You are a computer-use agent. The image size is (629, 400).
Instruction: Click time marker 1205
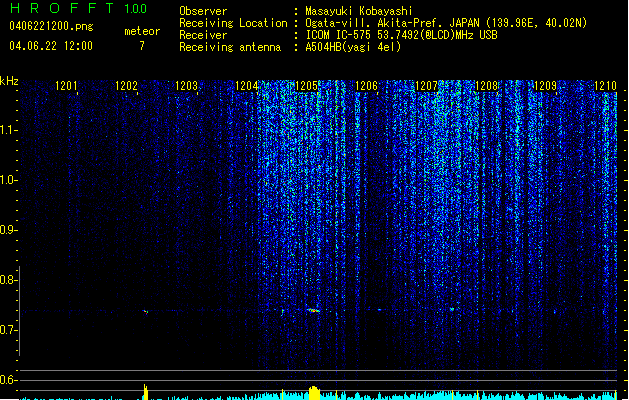306,86
